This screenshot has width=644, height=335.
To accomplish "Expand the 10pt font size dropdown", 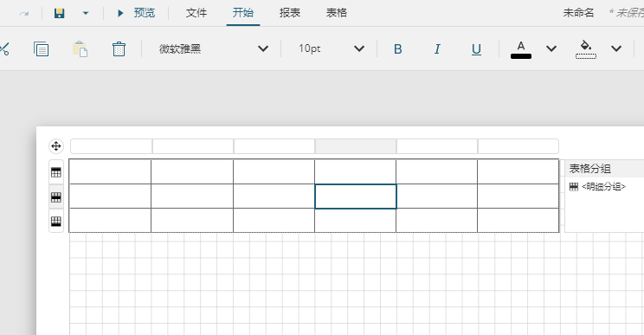I will (359, 48).
